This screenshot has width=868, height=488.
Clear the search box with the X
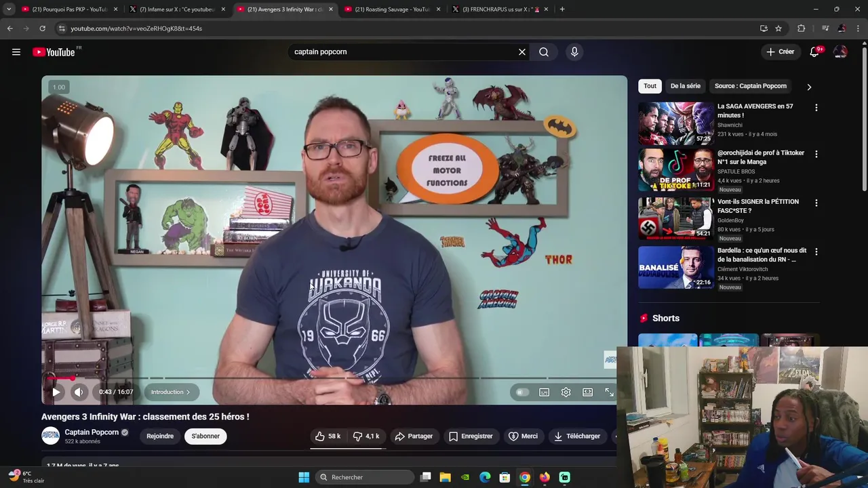[x=522, y=52]
